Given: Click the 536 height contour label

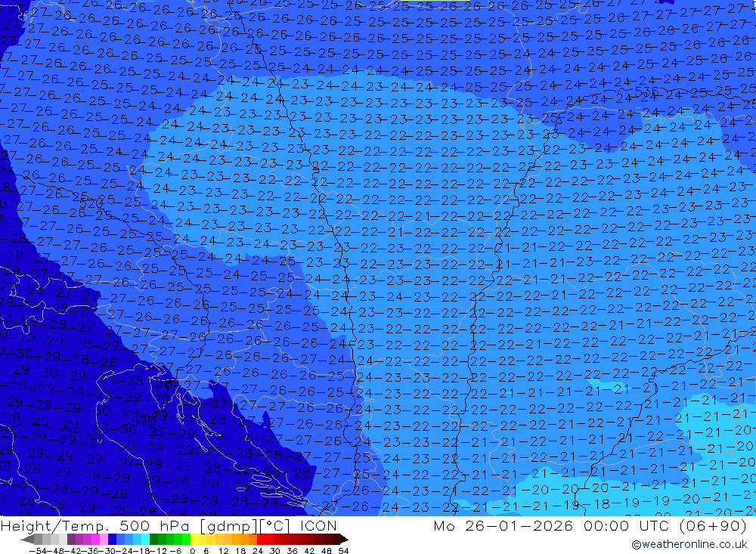Looking at the screenshot, I should point(646,91).
